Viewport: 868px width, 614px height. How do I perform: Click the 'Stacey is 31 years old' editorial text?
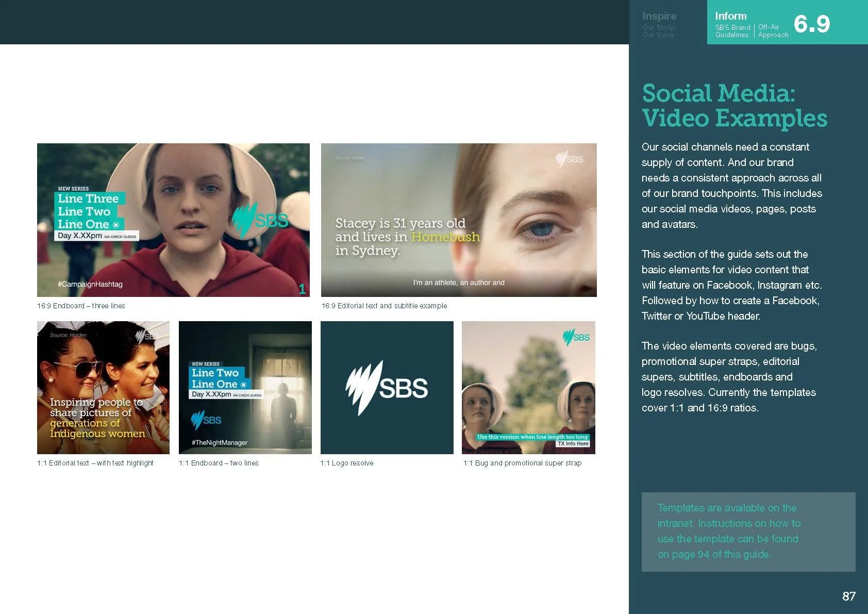(400, 223)
